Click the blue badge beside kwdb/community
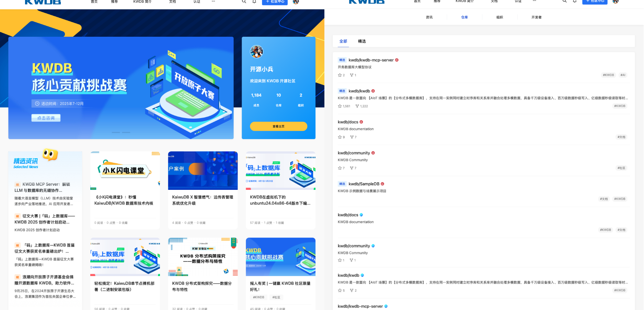The image size is (644, 310). pyautogui.click(x=373, y=246)
